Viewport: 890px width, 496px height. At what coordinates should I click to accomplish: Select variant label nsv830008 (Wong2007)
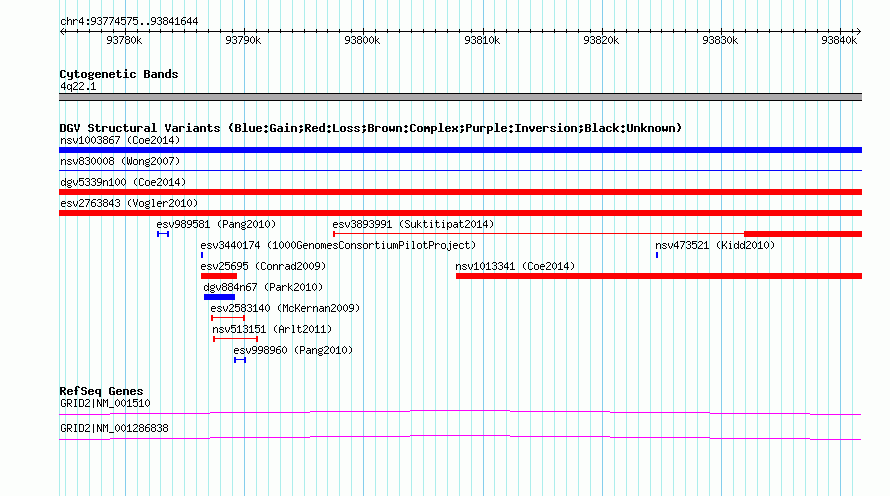click(x=120, y=161)
